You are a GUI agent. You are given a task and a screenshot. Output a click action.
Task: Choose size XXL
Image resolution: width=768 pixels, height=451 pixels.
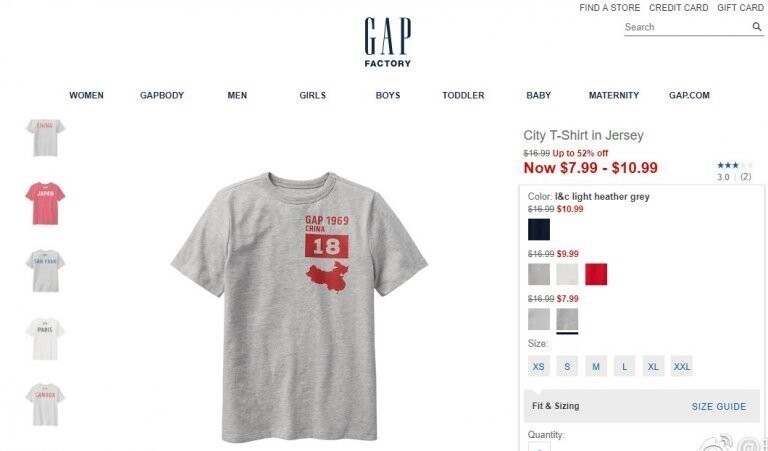682,366
